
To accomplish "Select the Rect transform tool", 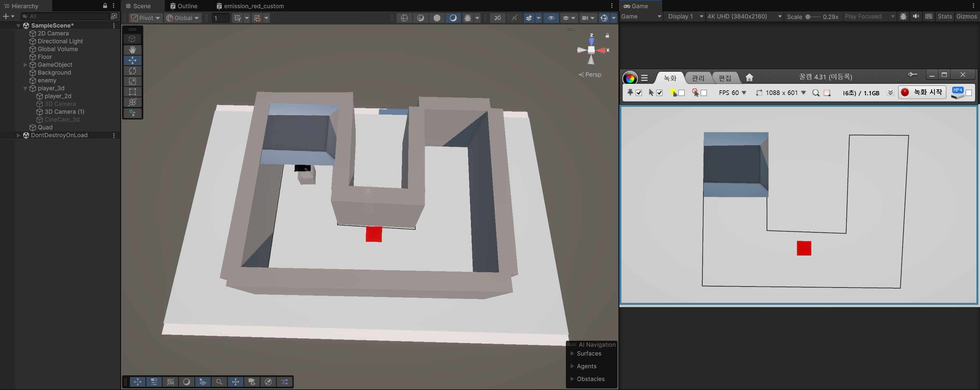I will pyautogui.click(x=132, y=92).
